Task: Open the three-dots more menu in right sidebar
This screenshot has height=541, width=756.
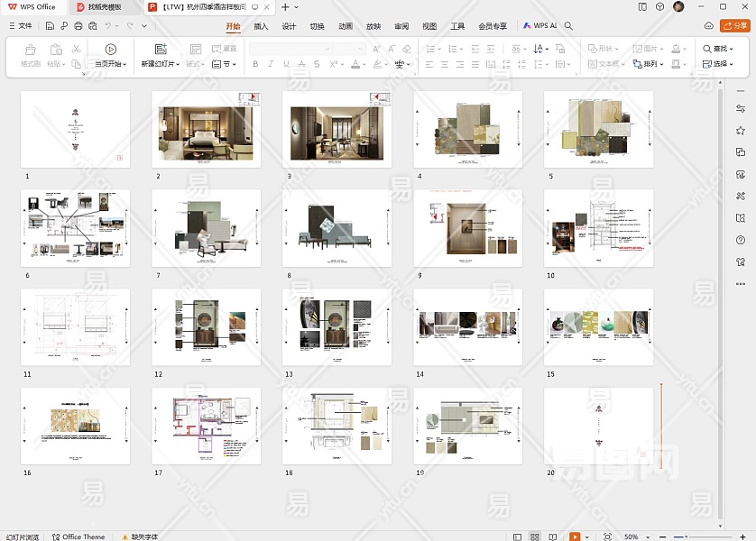Action: pyautogui.click(x=741, y=283)
